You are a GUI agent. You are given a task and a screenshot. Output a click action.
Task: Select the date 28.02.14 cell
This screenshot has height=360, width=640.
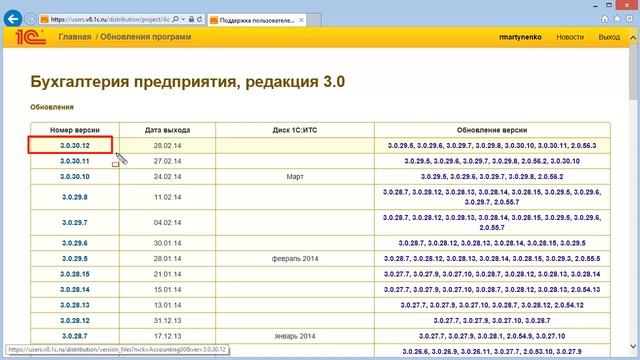[x=167, y=146]
